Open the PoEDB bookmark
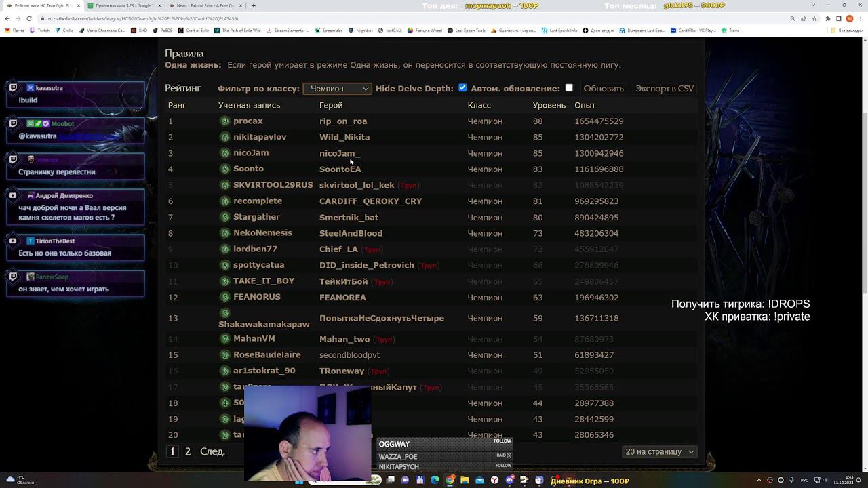Viewport: 868px width, 488px height. click(163, 30)
